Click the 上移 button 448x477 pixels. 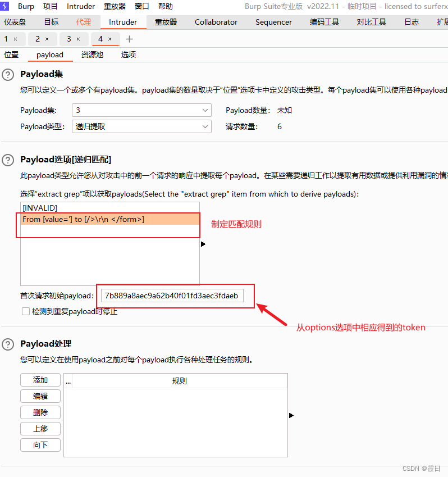coord(40,429)
